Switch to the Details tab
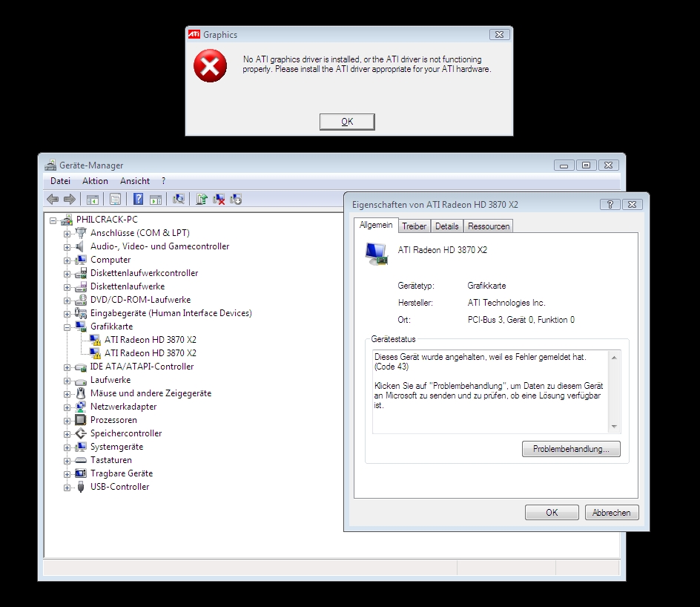The image size is (700, 607). tap(447, 226)
